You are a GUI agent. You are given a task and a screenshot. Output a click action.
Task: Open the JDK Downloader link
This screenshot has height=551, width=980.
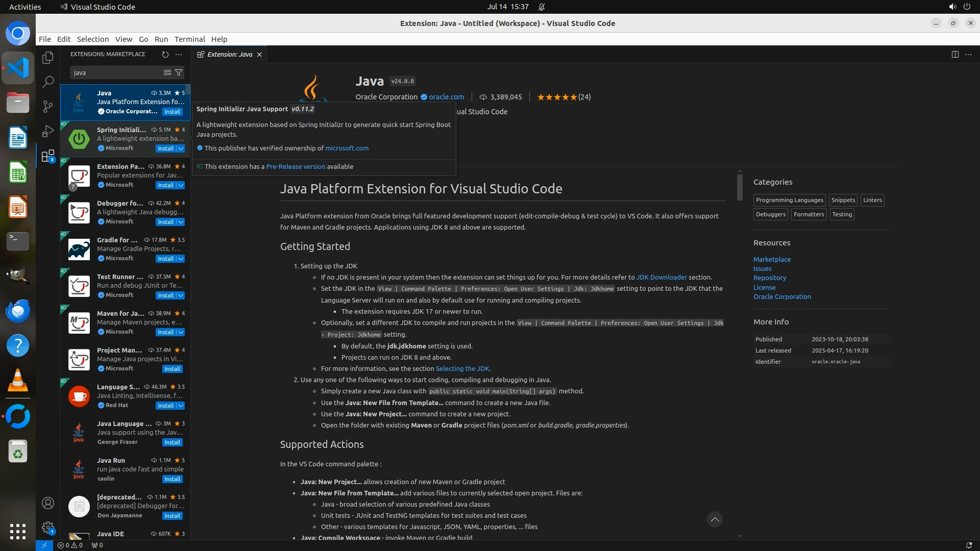pyautogui.click(x=661, y=277)
